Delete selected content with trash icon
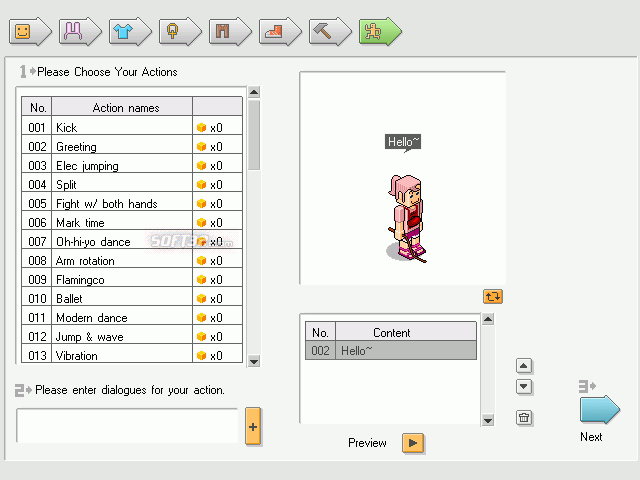Screen dimensions: 640x480 point(524,418)
